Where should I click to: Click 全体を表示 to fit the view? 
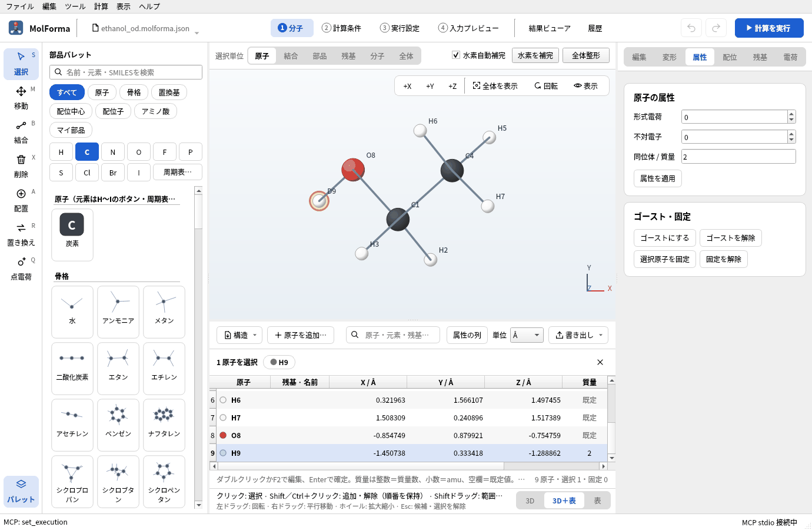click(x=495, y=86)
